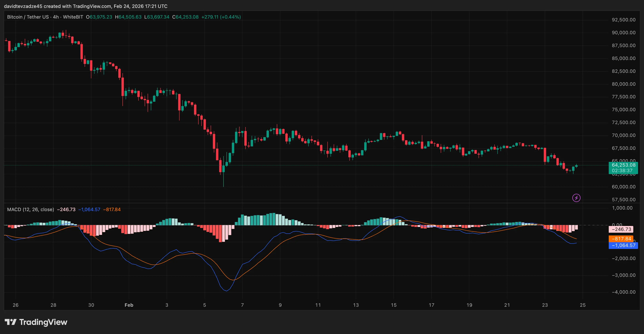Click the TradingView wordmark text
644x334 pixels.
click(x=43, y=322)
